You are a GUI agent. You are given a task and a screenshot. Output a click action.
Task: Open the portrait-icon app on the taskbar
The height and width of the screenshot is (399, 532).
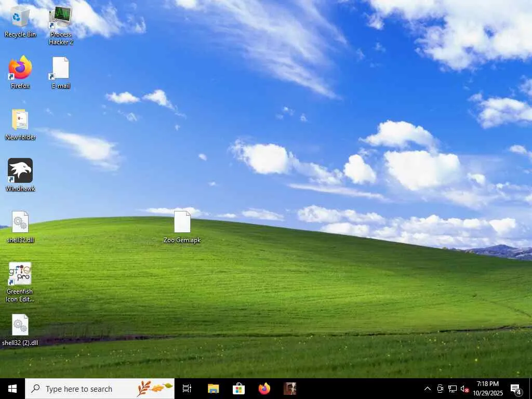[290, 389]
